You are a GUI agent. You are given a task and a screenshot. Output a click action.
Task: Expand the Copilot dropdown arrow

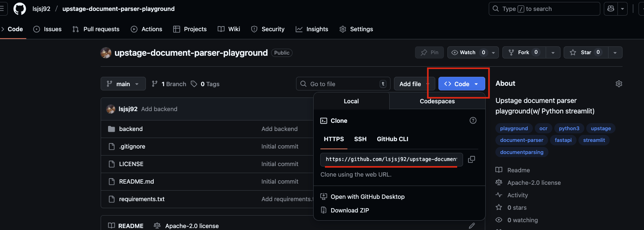pyautogui.click(x=623, y=9)
